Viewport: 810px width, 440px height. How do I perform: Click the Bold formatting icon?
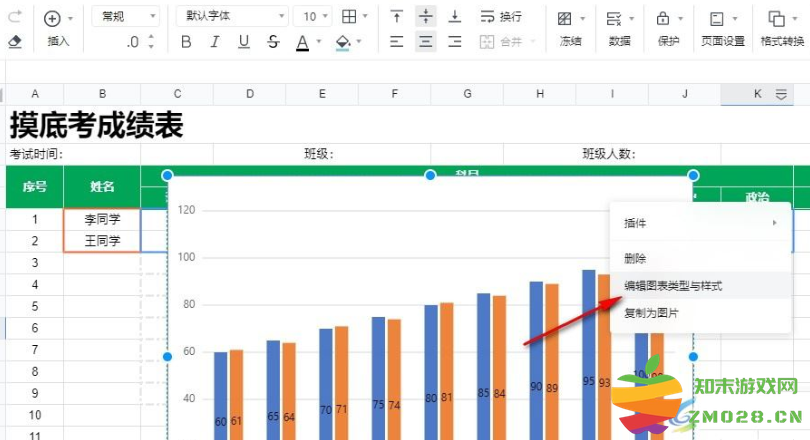tap(186, 42)
